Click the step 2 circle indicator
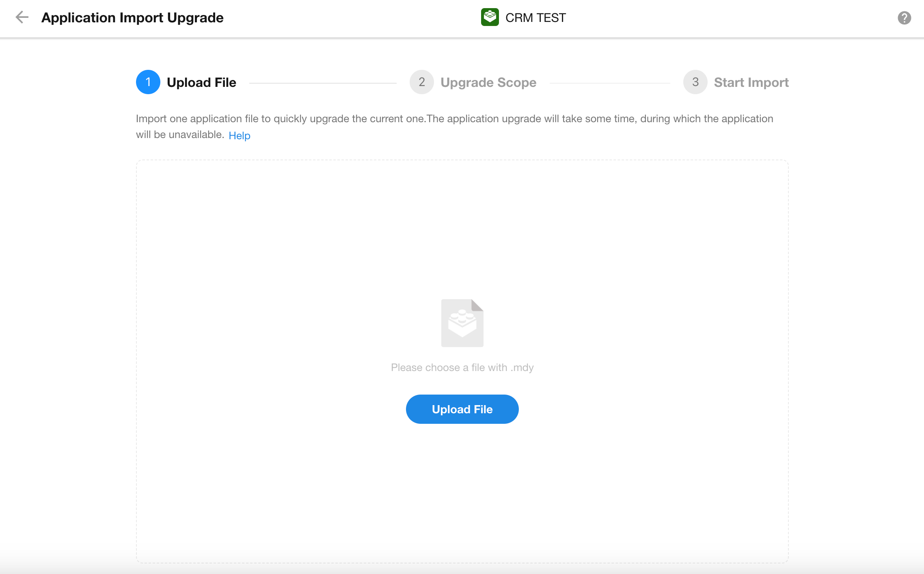Viewport: 924px width, 574px height. [421, 82]
